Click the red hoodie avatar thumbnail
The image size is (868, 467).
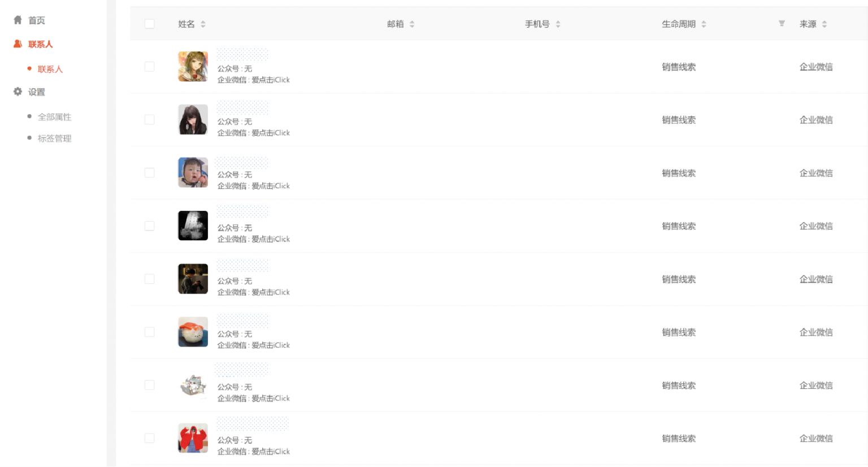tap(193, 438)
